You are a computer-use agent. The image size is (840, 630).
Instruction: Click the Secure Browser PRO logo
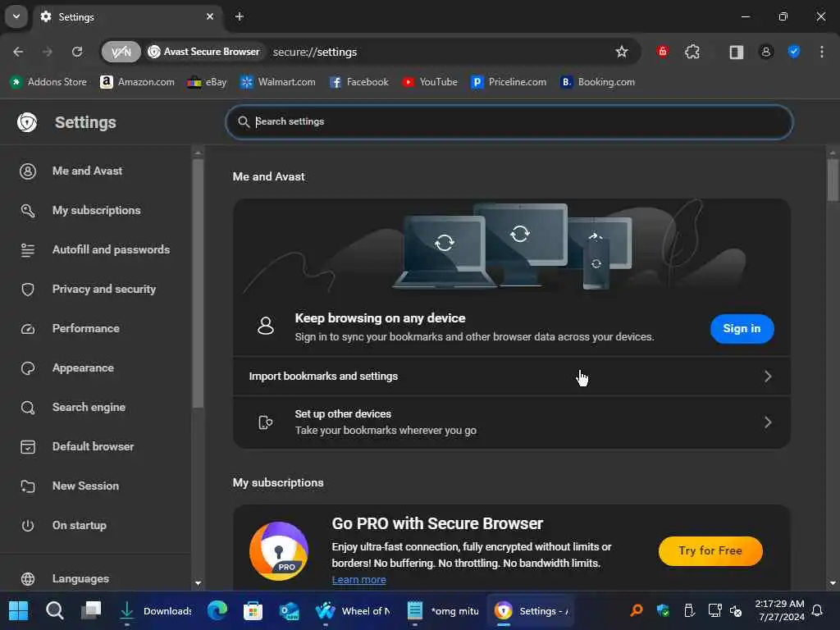pyautogui.click(x=279, y=551)
